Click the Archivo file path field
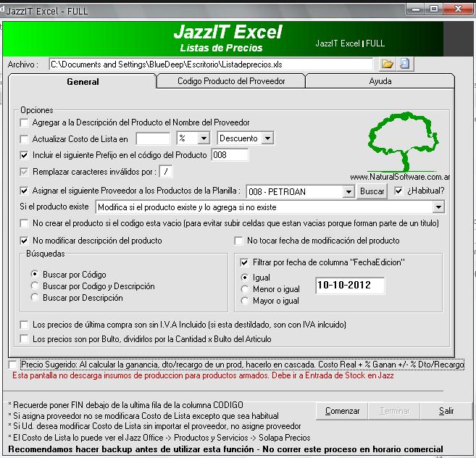Image resolution: width=476 pixels, height=458 pixels. 211,64
